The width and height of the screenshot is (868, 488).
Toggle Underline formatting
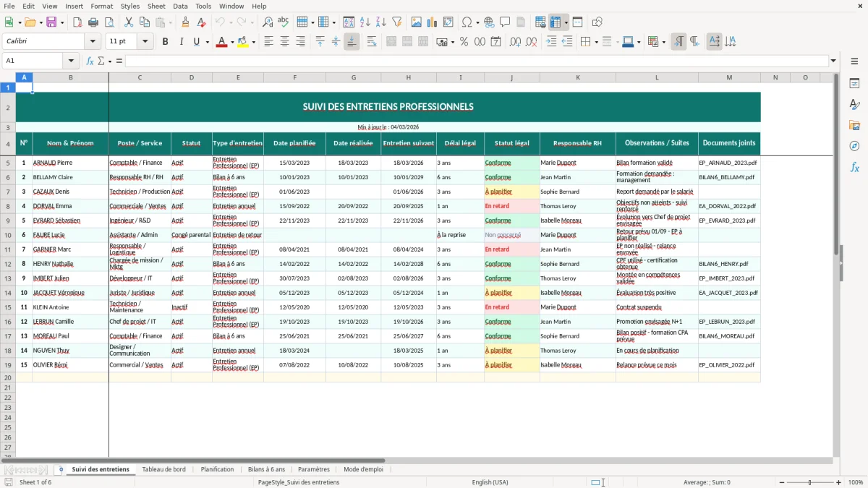196,42
